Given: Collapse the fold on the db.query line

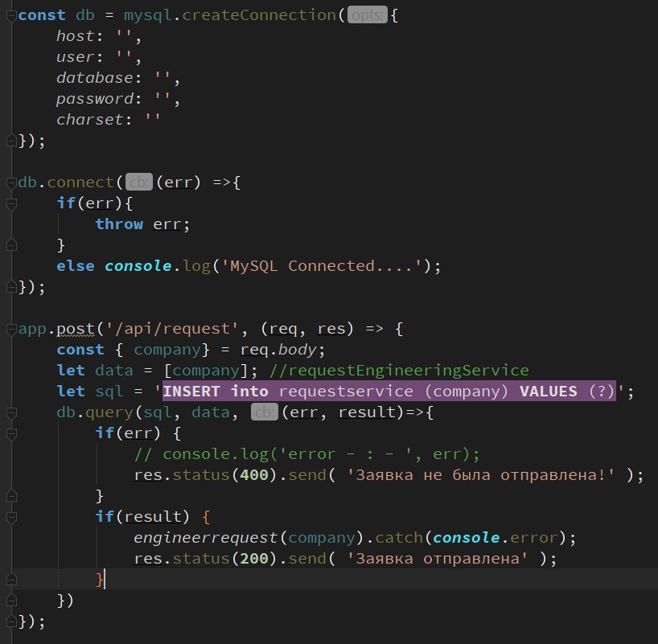Looking at the screenshot, I should (11, 413).
